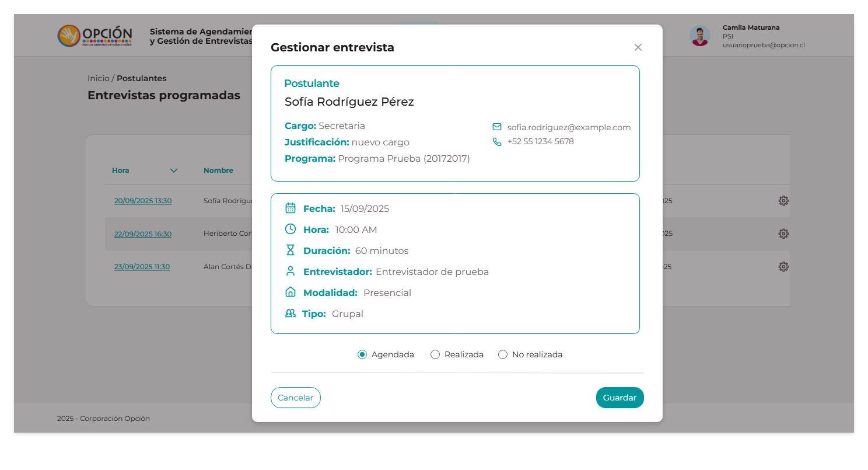Close the Gestionar entrevista dialog
Image resolution: width=868 pixels, height=470 pixels.
pyautogui.click(x=638, y=47)
